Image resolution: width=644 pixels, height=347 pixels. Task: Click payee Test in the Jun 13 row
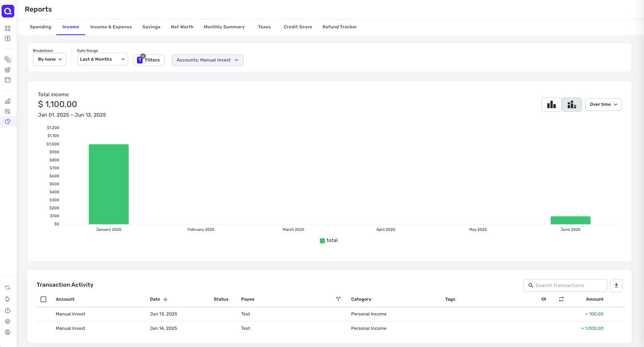245,314
